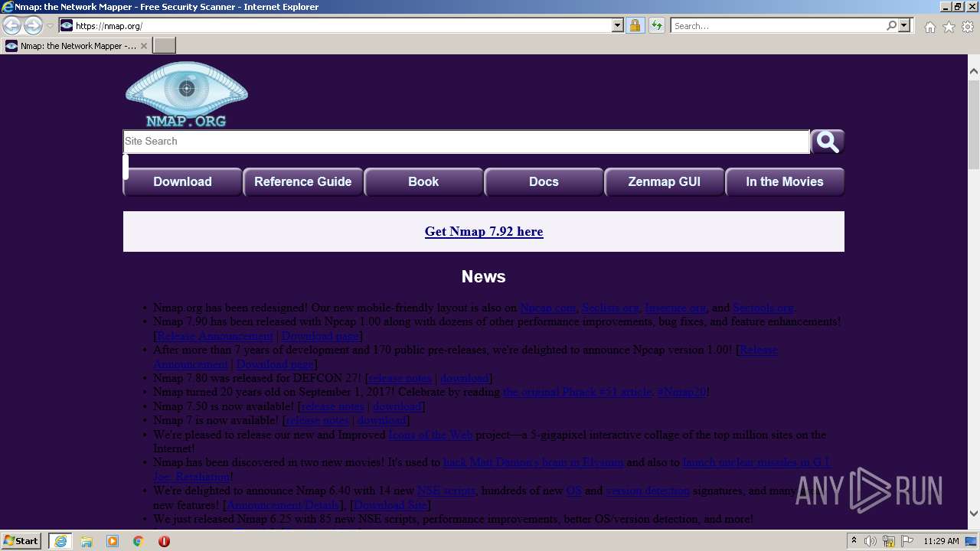The width and height of the screenshot is (980, 551).
Task: Open the network tray icon
Action: (888, 541)
